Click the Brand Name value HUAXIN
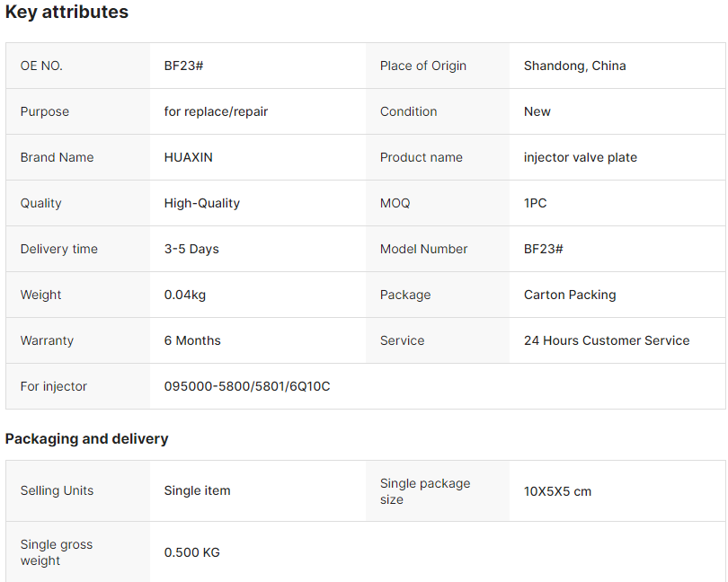728x582 pixels. (188, 157)
